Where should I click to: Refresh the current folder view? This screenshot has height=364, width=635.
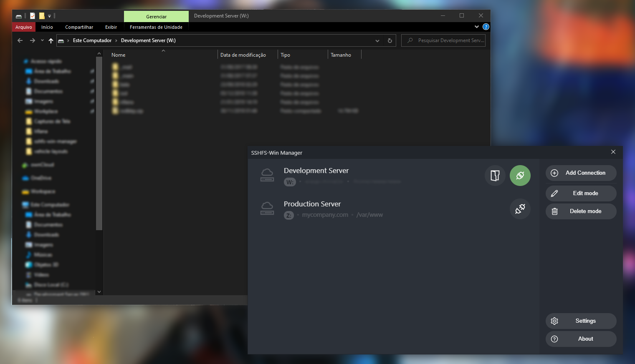pos(390,40)
